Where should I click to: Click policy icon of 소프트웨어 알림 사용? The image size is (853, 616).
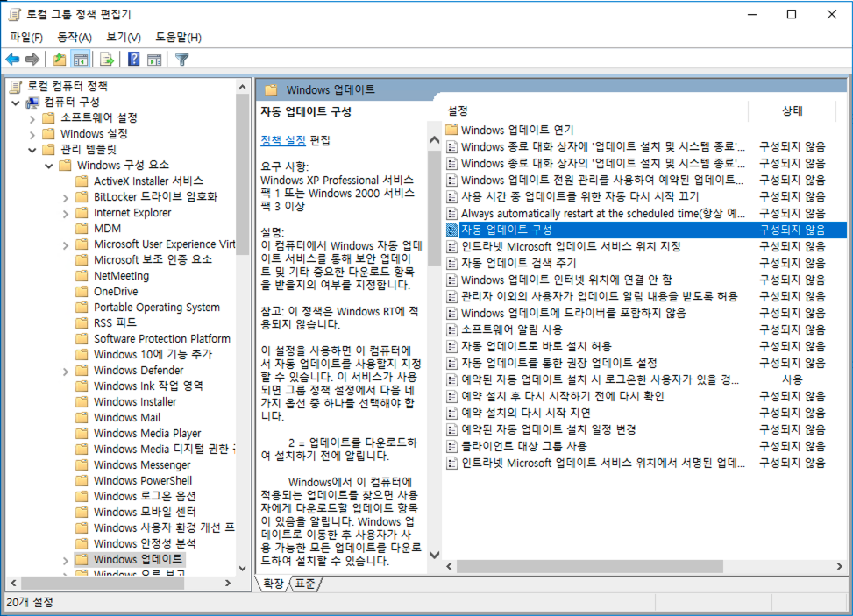click(451, 330)
